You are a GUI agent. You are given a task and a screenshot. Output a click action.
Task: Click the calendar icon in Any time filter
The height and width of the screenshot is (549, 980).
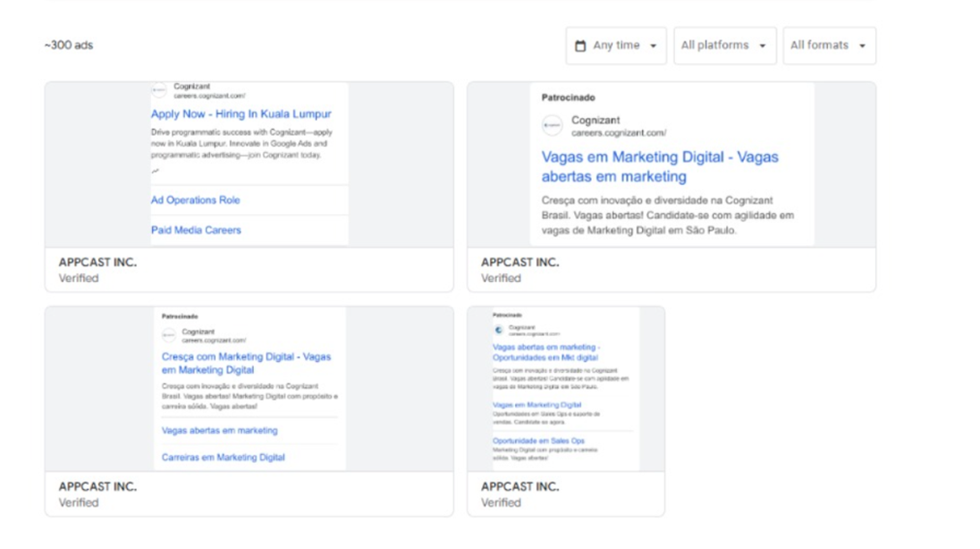tap(580, 46)
